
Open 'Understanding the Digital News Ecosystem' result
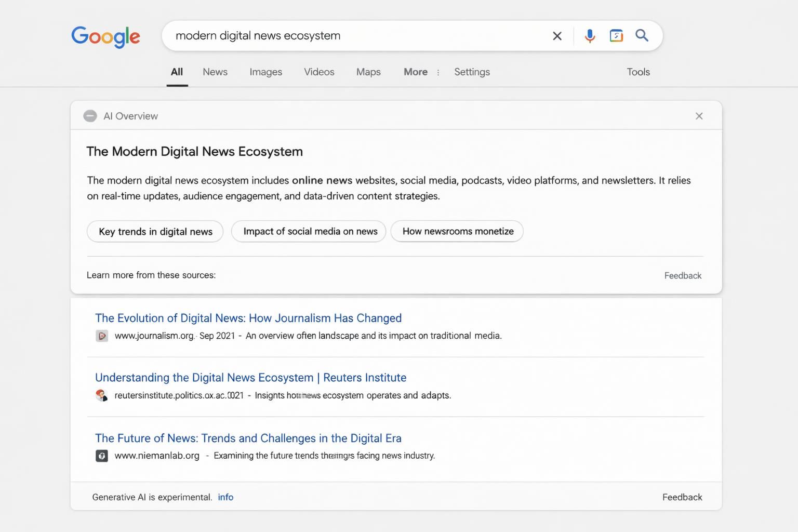pyautogui.click(x=250, y=378)
